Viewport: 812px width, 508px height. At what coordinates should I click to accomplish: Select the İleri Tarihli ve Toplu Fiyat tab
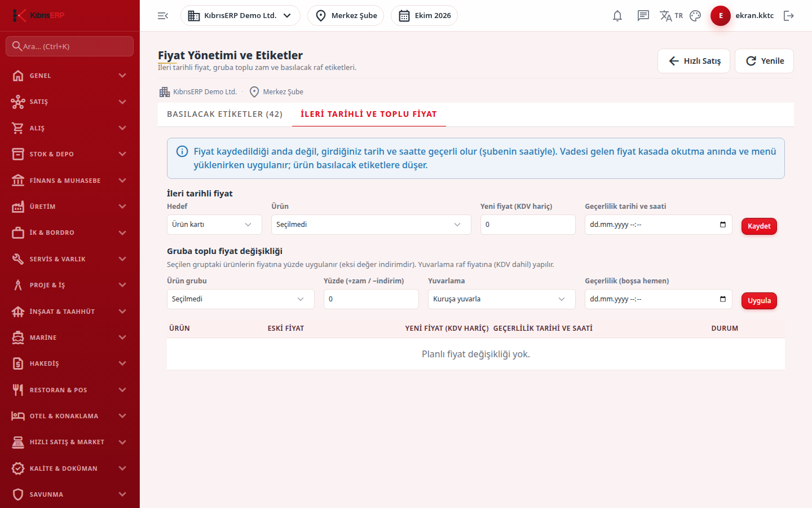[369, 114]
